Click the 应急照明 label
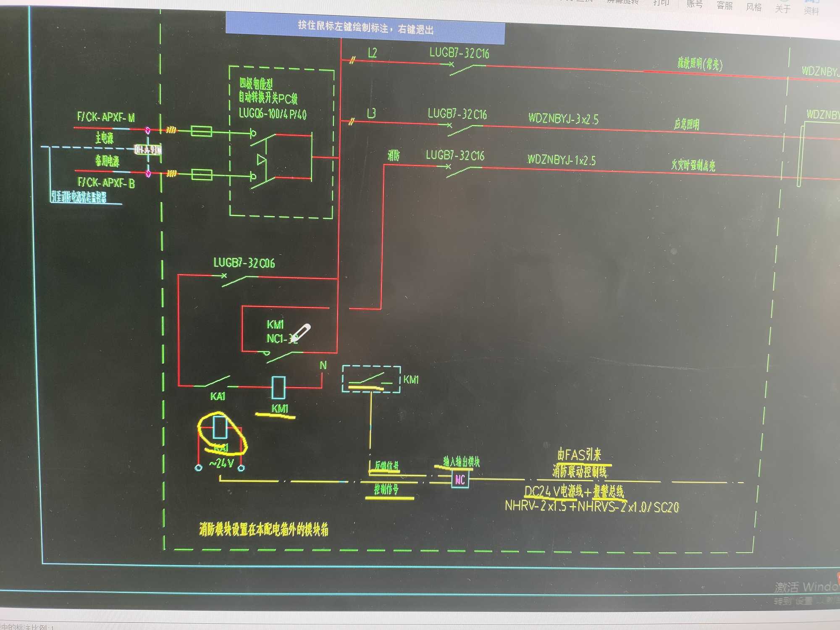 tap(687, 124)
